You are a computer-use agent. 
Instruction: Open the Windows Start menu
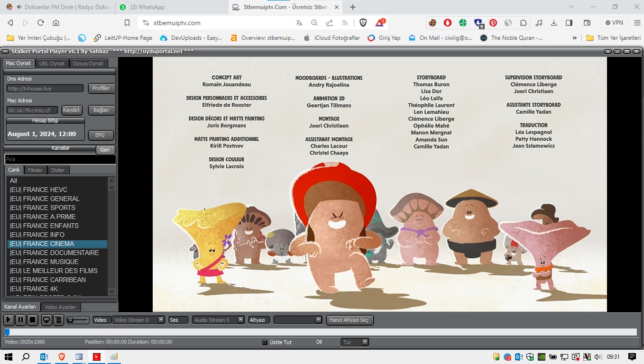pyautogui.click(x=8, y=357)
